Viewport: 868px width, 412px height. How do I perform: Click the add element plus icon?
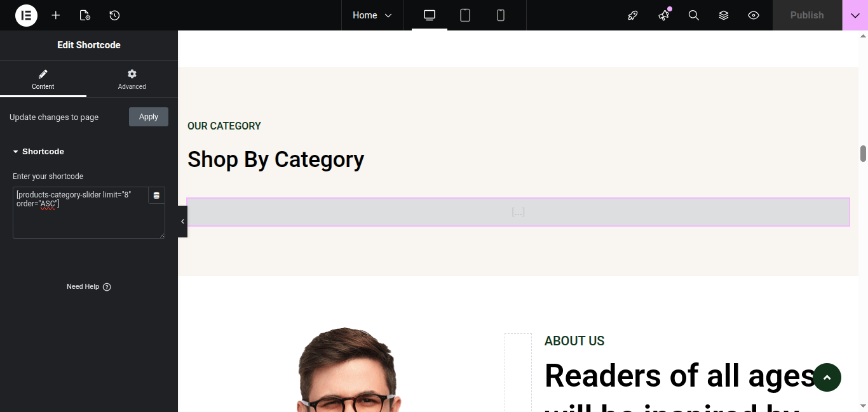click(x=56, y=15)
